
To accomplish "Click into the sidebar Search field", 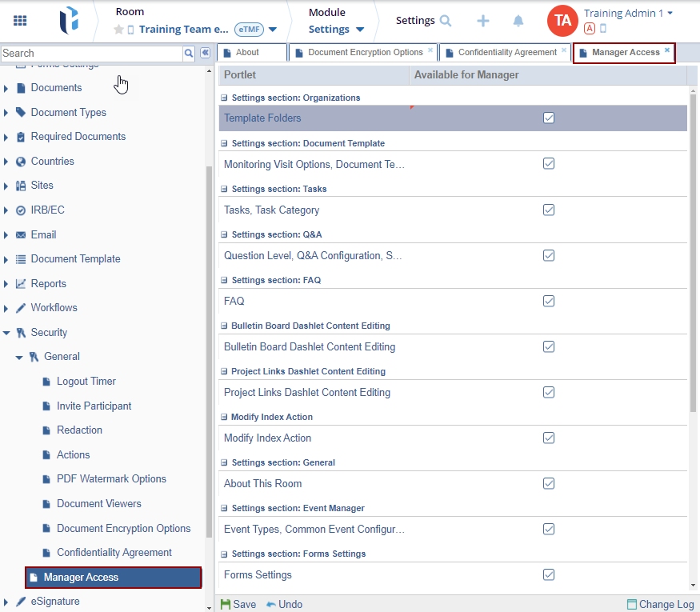I will [91, 53].
